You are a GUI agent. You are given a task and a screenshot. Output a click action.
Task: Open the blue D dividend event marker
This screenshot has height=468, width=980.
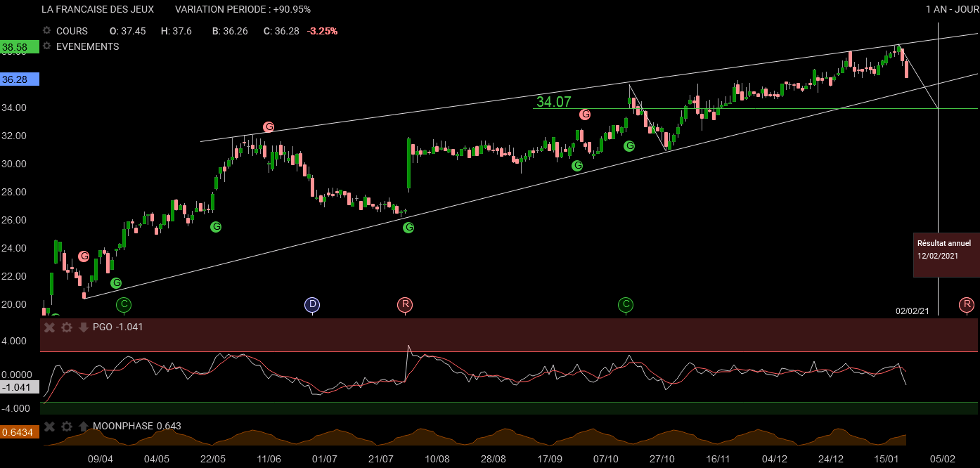point(312,305)
